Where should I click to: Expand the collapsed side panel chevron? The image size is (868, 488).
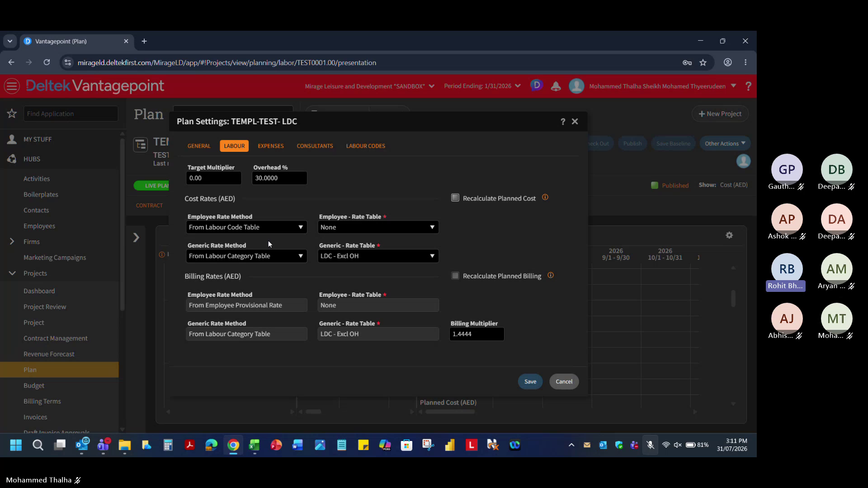(136, 238)
